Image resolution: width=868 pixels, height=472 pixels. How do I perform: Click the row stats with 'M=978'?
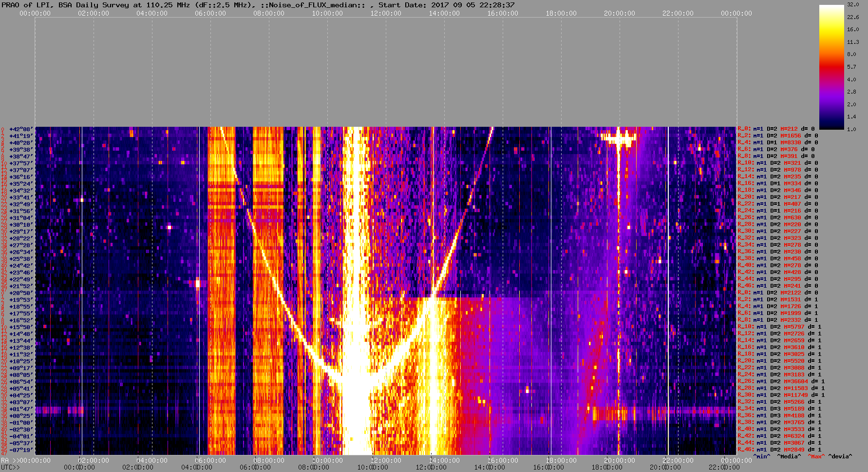pyautogui.click(x=778, y=170)
